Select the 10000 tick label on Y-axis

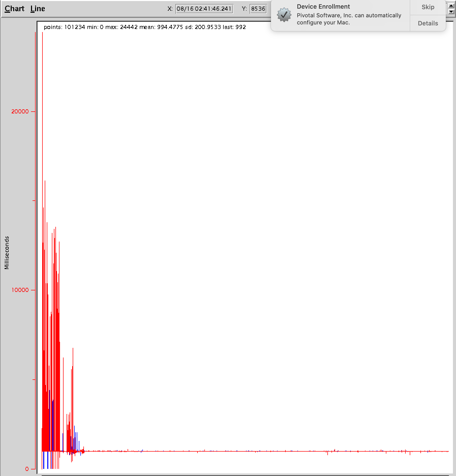20,290
